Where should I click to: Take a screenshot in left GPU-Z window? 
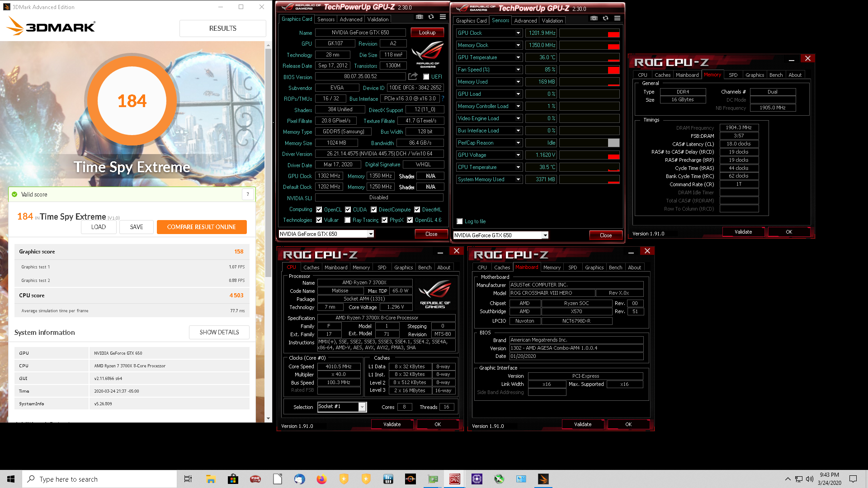[420, 17]
